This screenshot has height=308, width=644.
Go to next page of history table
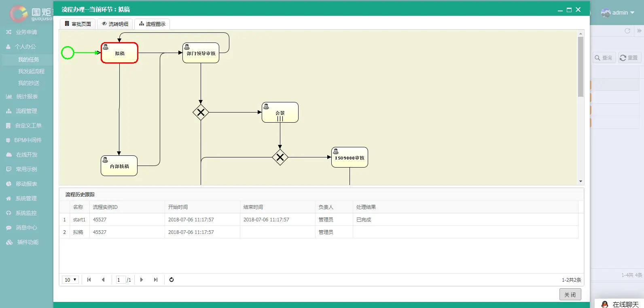[141, 280]
